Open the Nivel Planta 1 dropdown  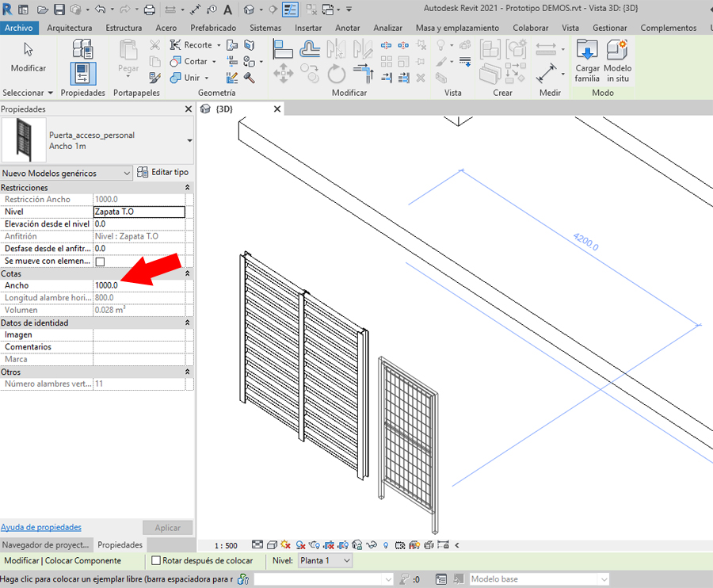pyautogui.click(x=325, y=561)
